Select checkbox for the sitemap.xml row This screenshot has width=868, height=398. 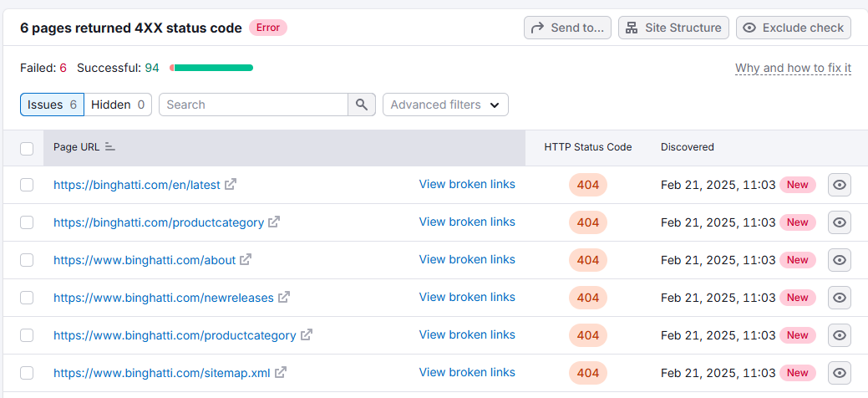[27, 373]
